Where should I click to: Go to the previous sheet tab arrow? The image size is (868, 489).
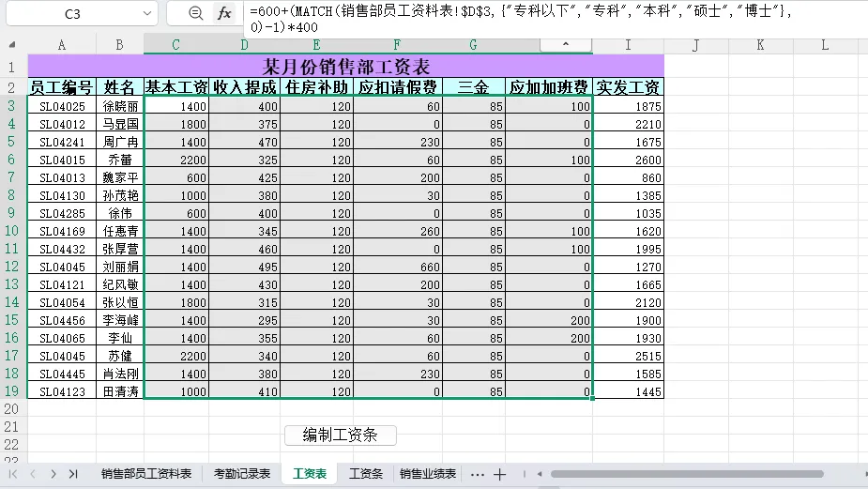(x=33, y=474)
